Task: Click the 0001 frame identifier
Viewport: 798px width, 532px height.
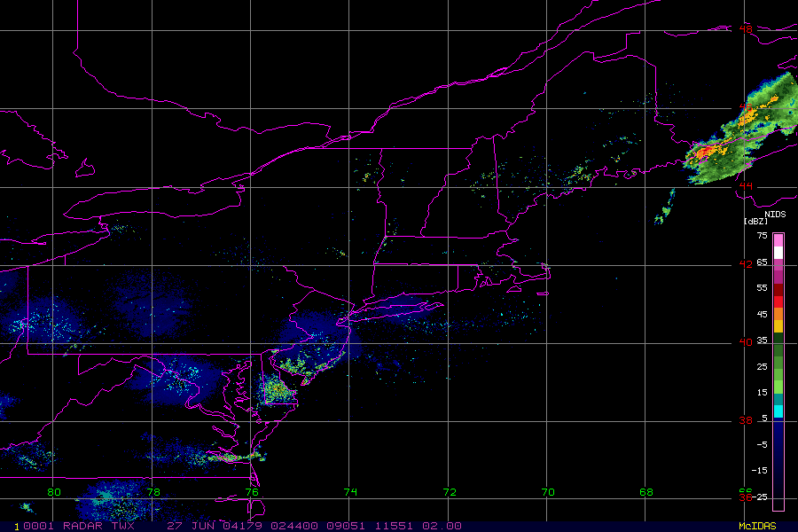Action: (38, 526)
